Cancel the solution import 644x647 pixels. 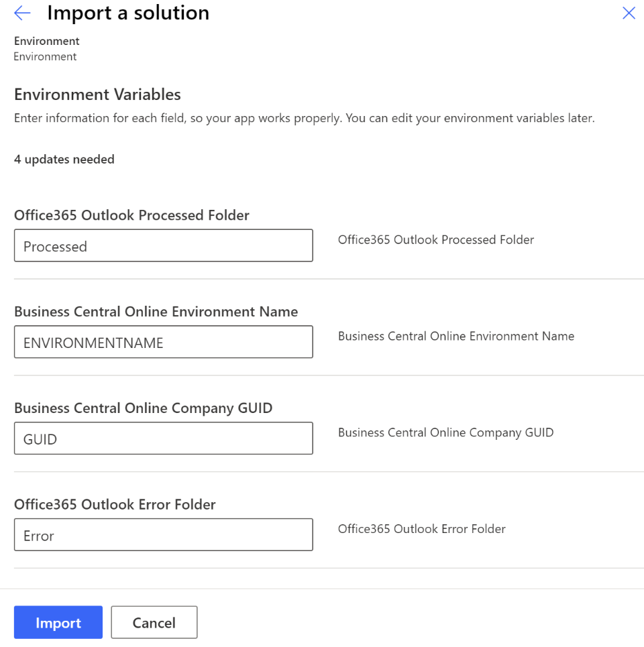pos(154,623)
